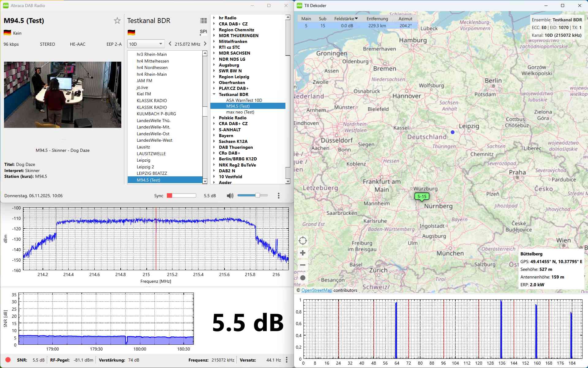Collapse the Testkanal BDR ensemble tree
The width and height of the screenshot is (588, 368).
[x=214, y=94]
